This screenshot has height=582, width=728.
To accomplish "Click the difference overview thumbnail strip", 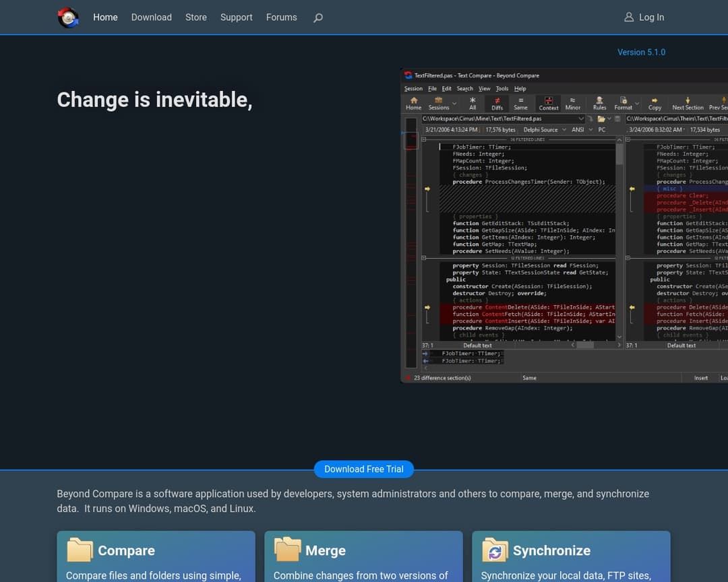I will click(411, 243).
